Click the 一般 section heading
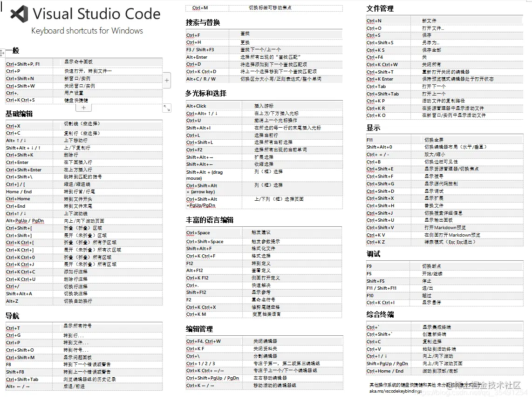The height and width of the screenshot is (401, 532). coord(12,51)
